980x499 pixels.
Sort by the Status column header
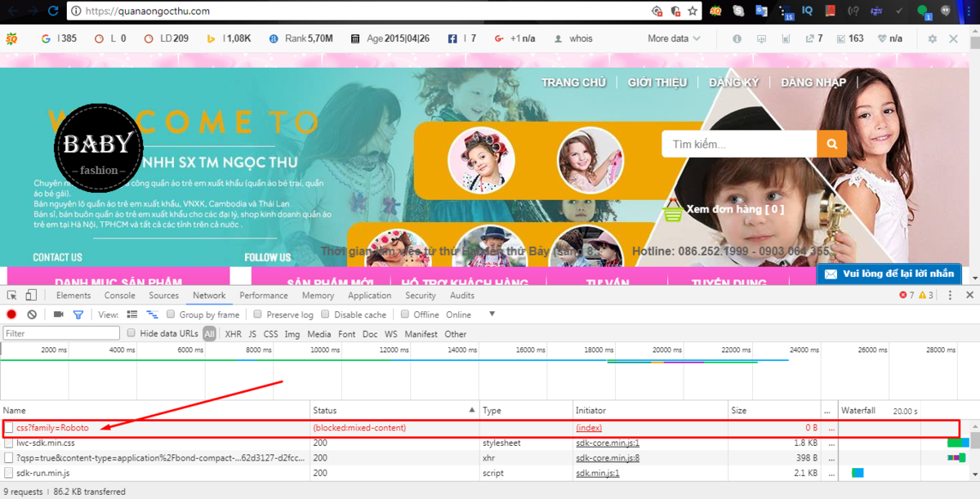coord(395,410)
